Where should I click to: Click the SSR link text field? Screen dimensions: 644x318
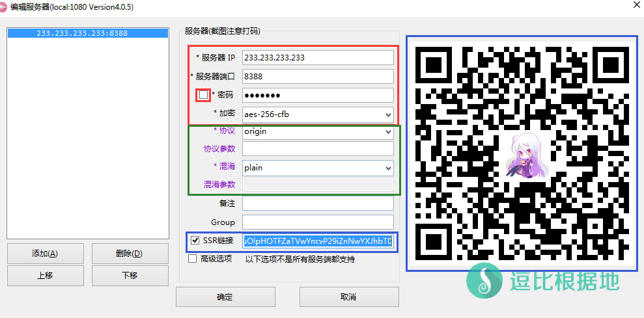point(318,241)
